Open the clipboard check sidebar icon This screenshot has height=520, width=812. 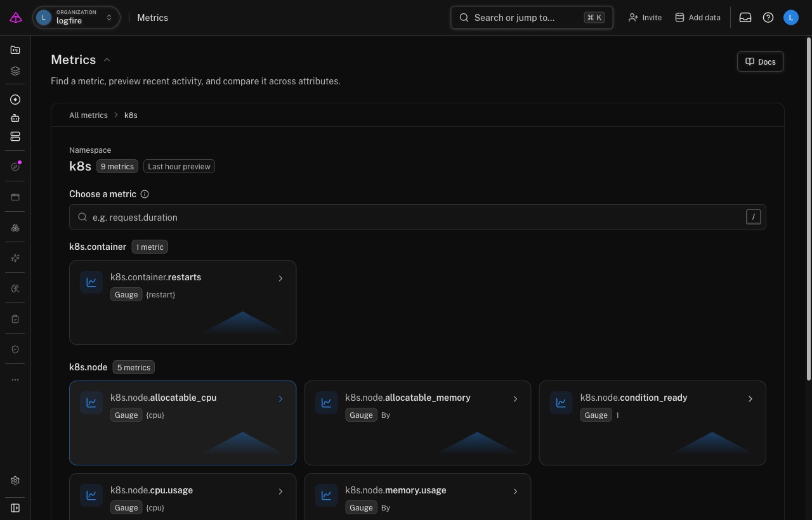tap(15, 319)
